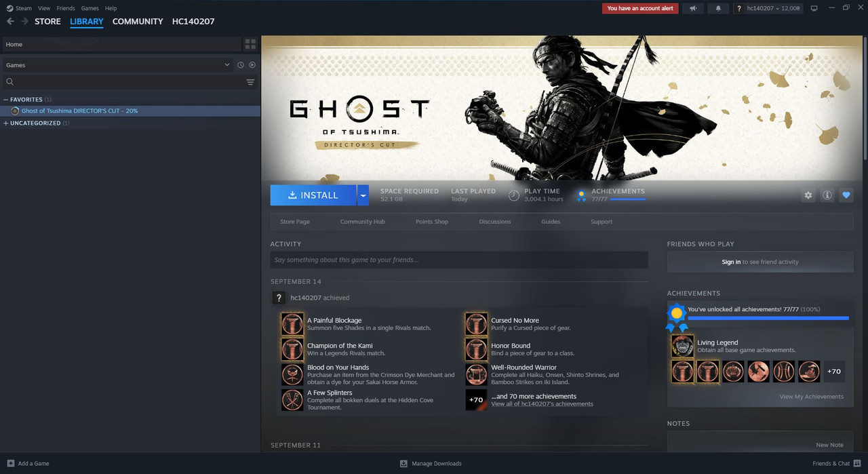Image resolution: width=868 pixels, height=474 pixels.
Task: Open the hc140207 account dropdown
Action: tap(773, 8)
